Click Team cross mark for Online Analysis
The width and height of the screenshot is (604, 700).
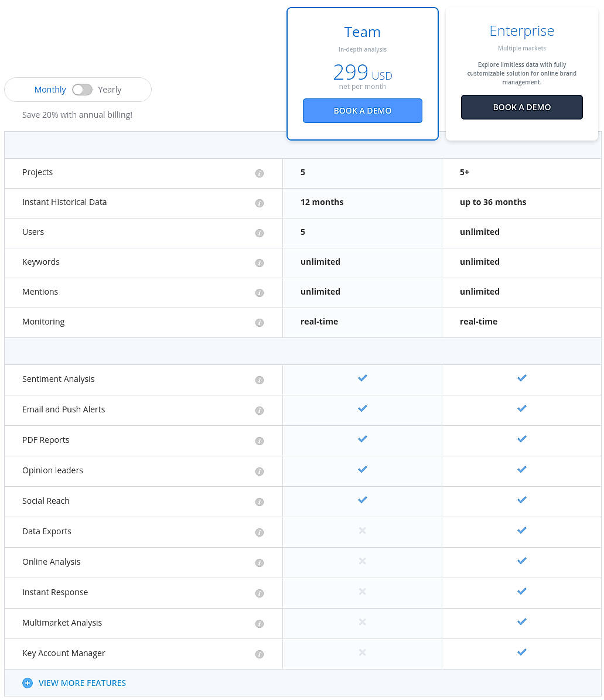(363, 561)
